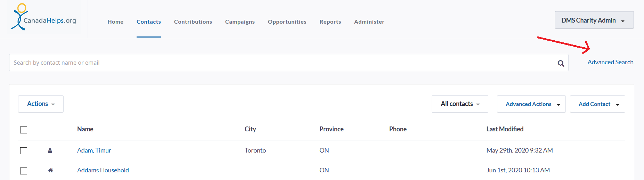This screenshot has width=644, height=180.
Task: Open the Actions dropdown
Action: (41, 104)
